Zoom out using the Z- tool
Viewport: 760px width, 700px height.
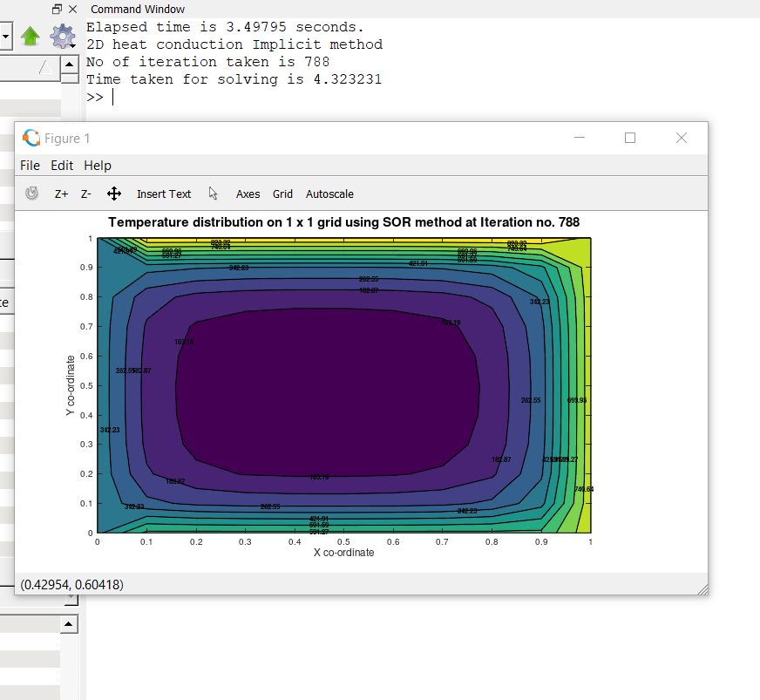pyautogui.click(x=84, y=194)
